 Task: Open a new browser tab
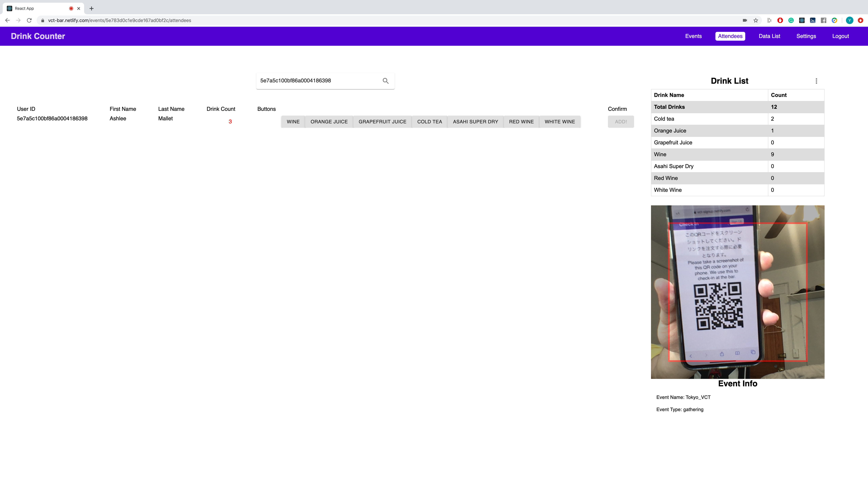pos(91,8)
